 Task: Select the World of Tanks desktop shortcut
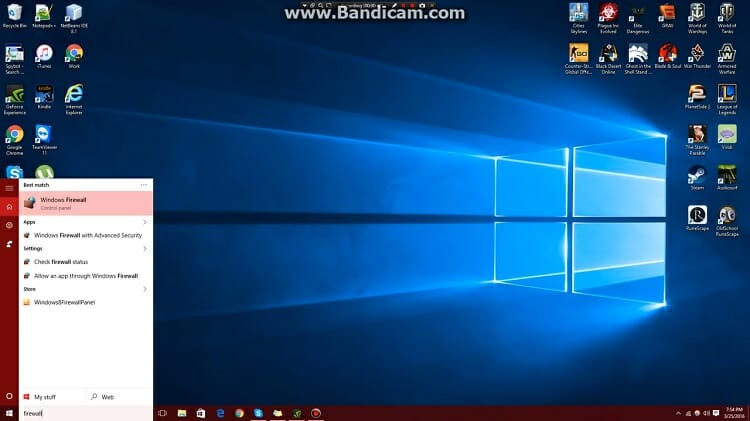(727, 18)
